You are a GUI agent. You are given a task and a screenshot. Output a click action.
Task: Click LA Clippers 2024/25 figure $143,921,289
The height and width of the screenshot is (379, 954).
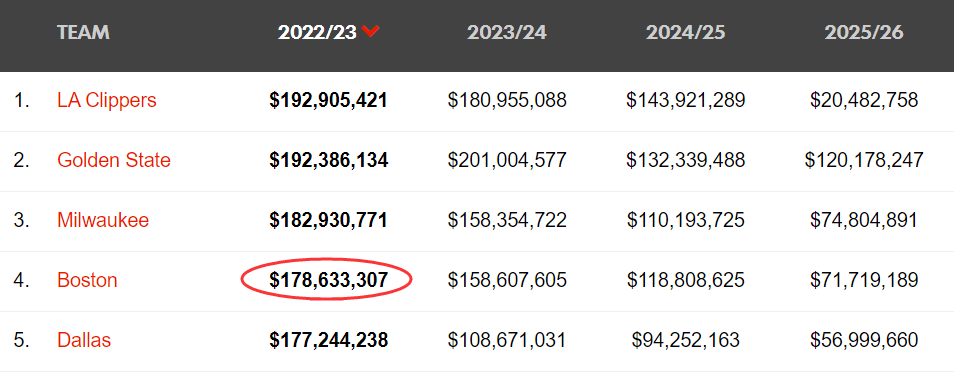pyautogui.click(x=685, y=100)
